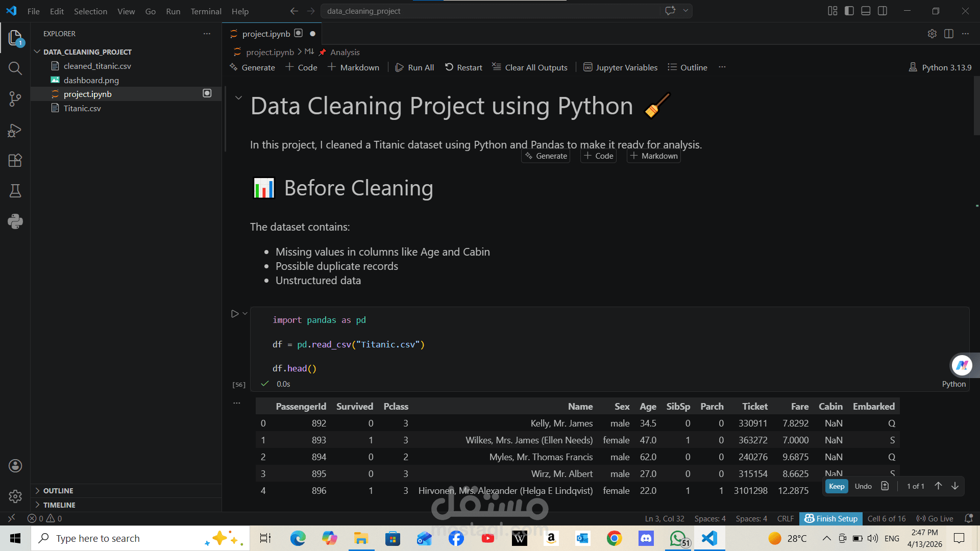Open the Selection menu
This screenshot has height=551, width=980.
click(x=90, y=11)
